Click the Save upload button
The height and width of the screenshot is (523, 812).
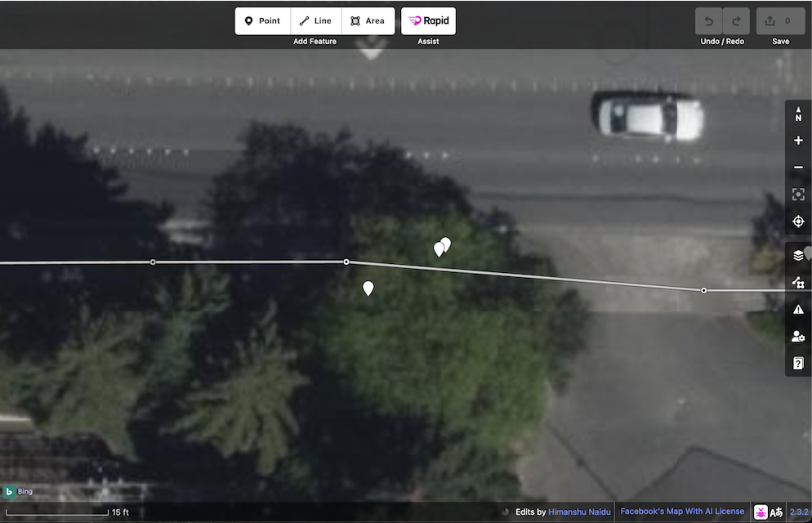coord(780,21)
